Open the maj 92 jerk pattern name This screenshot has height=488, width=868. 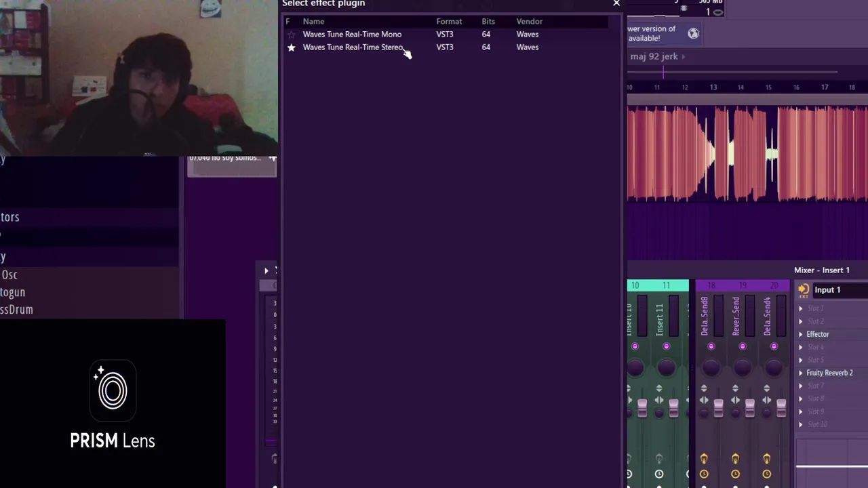(654, 57)
